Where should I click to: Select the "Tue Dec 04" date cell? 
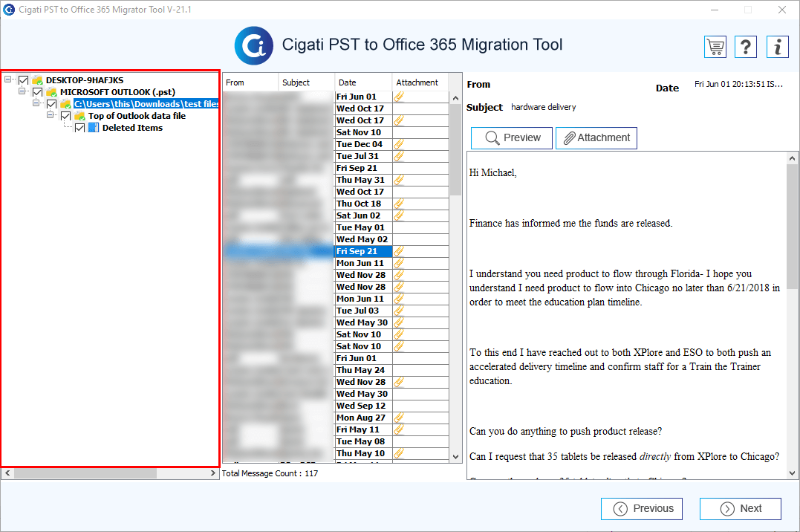point(363,144)
